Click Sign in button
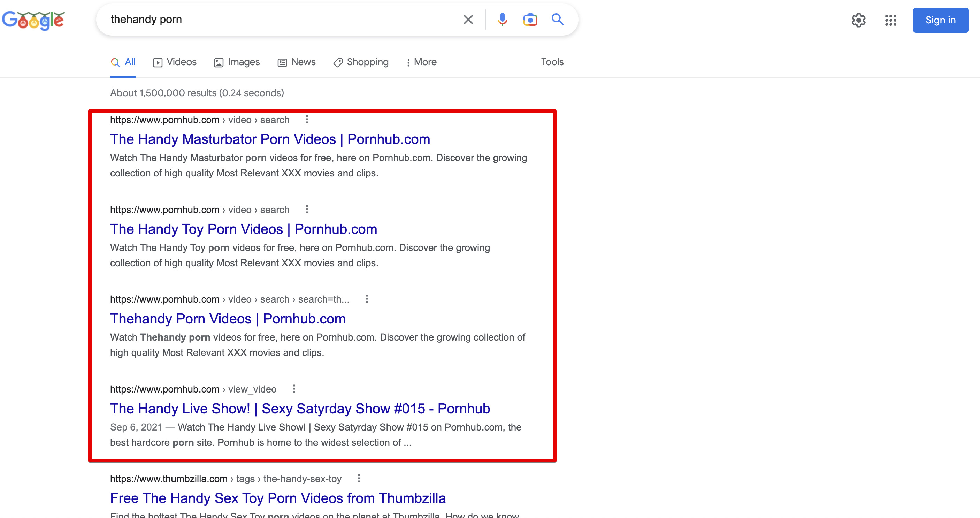Viewport: 980px width, 518px height. (941, 20)
